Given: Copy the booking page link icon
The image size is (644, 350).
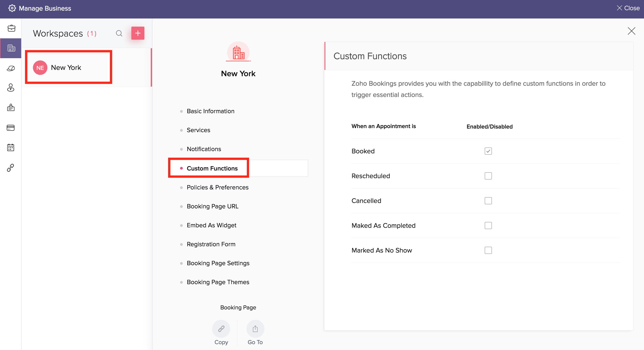Looking at the screenshot, I should pyautogui.click(x=221, y=329).
